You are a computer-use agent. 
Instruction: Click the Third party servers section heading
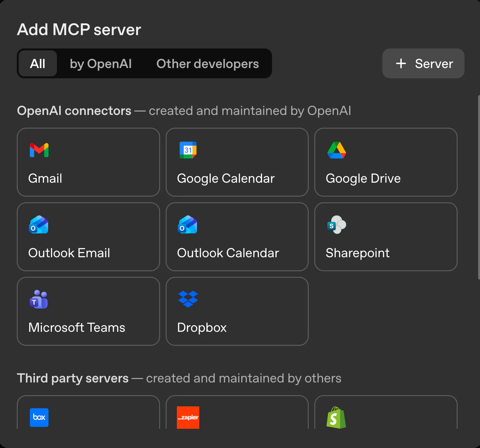tap(73, 378)
